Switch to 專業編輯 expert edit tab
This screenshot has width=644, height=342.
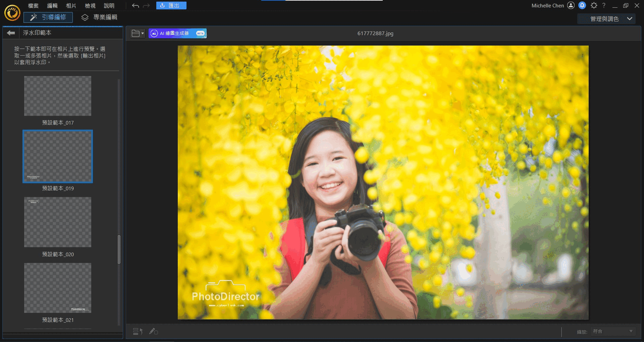coord(99,17)
